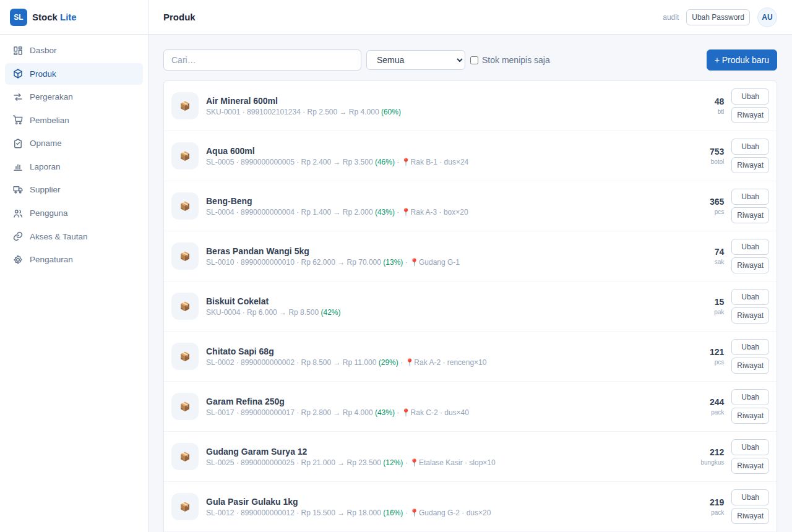
Task: Focus the Cari search field
Action: (262, 60)
